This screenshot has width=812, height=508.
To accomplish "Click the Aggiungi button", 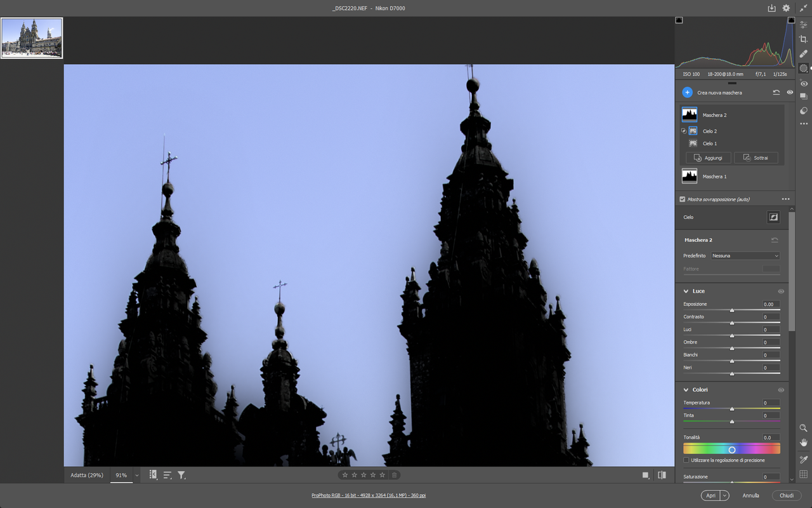I will [709, 157].
